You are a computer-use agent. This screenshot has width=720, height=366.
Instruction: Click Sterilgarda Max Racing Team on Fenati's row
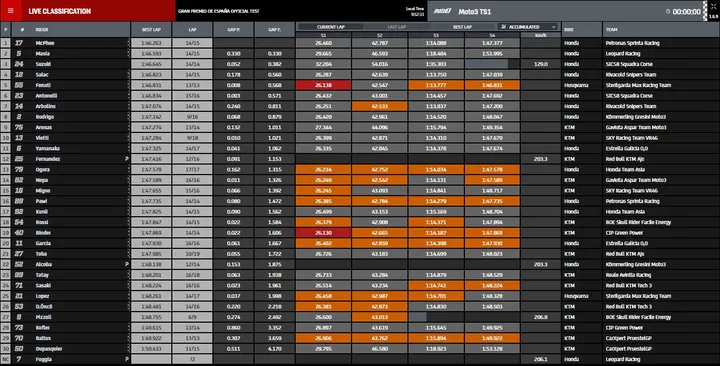(638, 85)
